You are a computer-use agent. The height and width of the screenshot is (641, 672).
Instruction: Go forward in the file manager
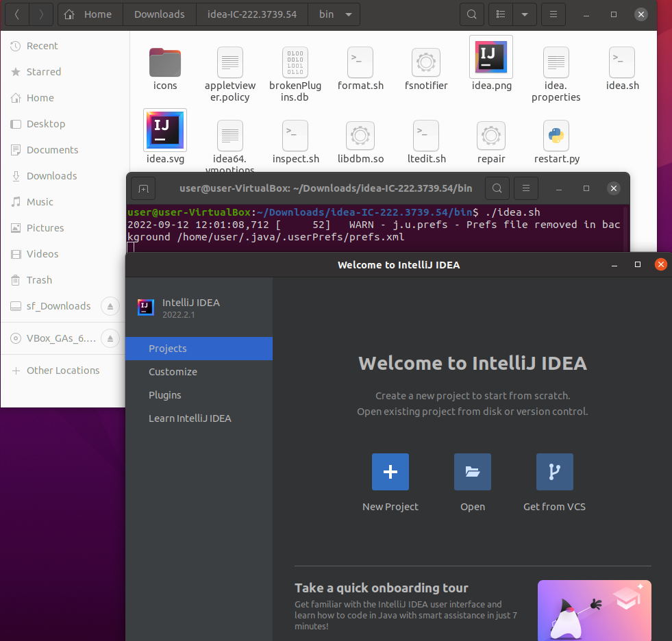coord(41,14)
